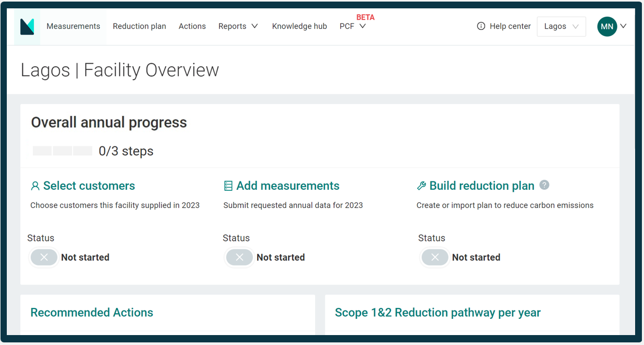This screenshot has height=345, width=644.
Task: Expand the PCF dropdown menu
Action: pos(353,26)
